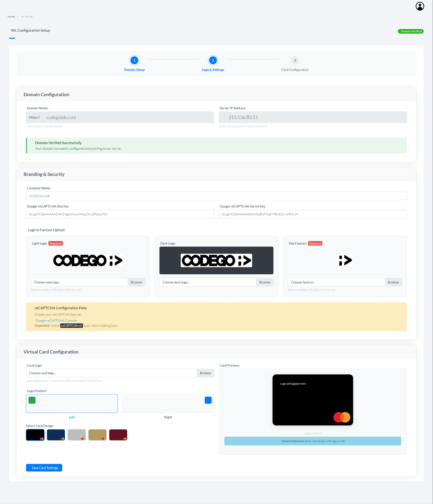The image size is (433, 504).
Task: Switch to the Card Configuration step
Action: click(x=295, y=60)
